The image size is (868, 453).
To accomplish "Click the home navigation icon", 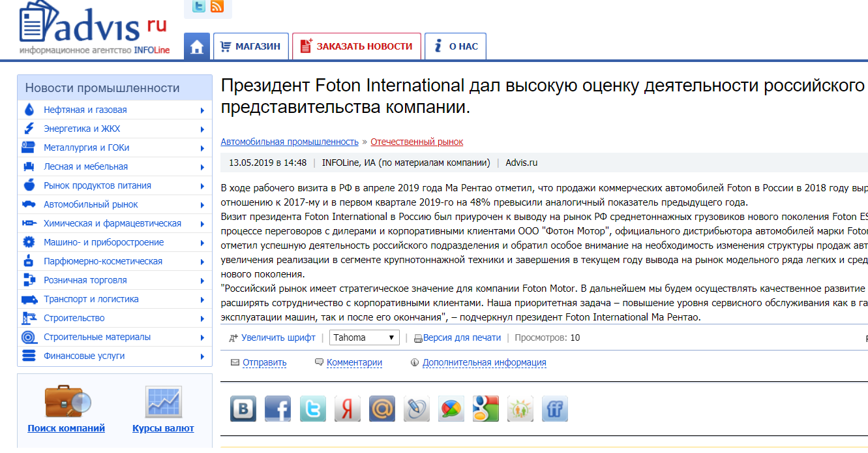I will click(x=196, y=46).
